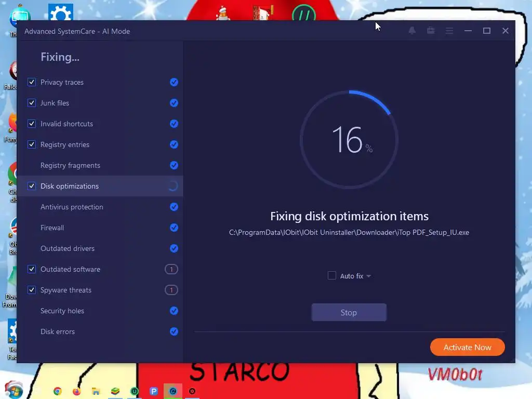Enable the Auto fix checkbox
This screenshot has height=399, width=532.
[332, 275]
